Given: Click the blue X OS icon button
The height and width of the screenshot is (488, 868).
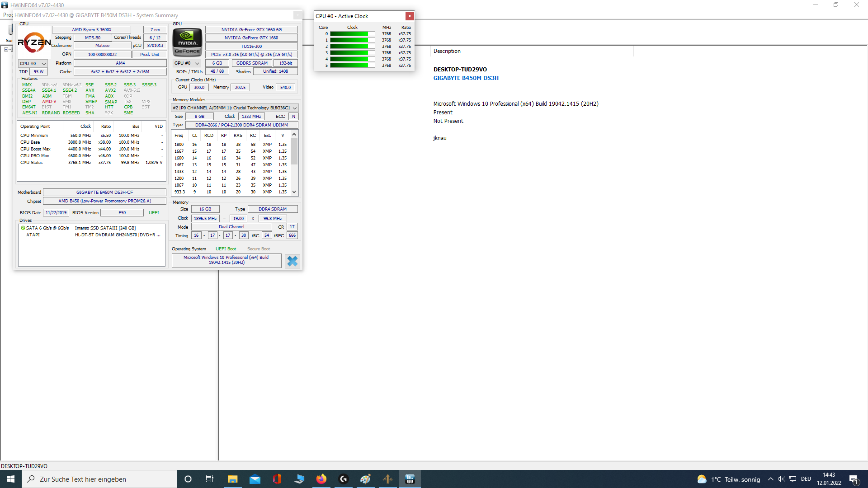Looking at the screenshot, I should pos(292,261).
